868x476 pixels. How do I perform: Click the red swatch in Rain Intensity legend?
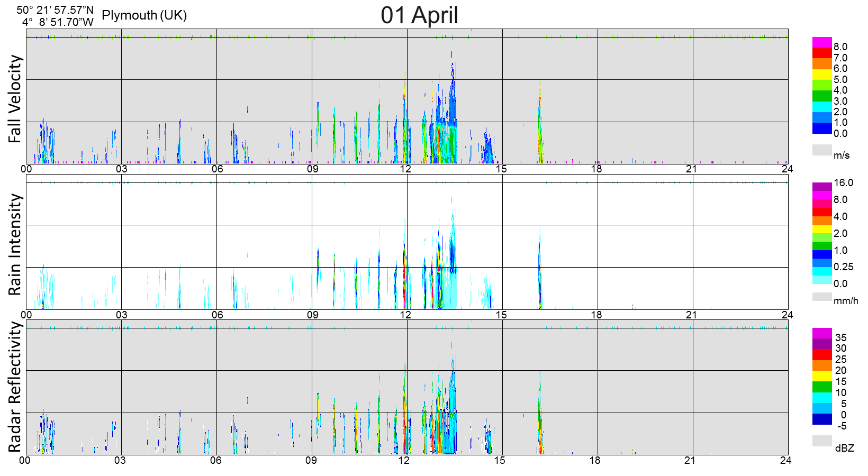pyautogui.click(x=822, y=212)
